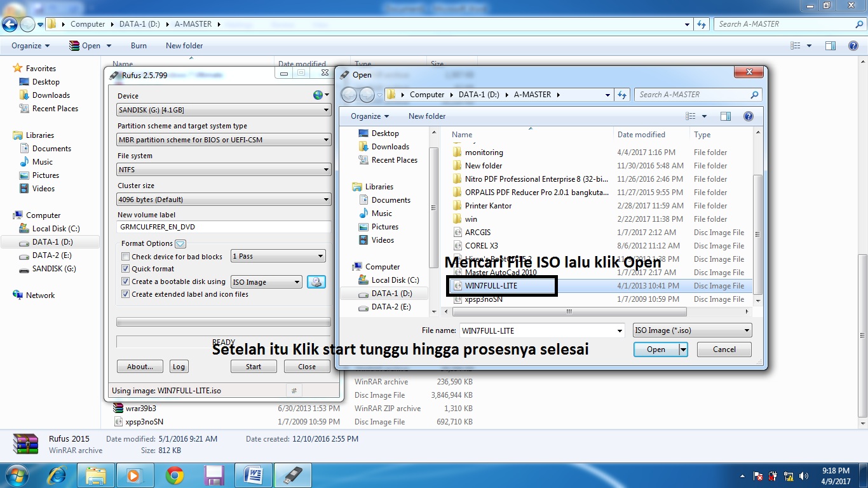This screenshot has width=868, height=488.
Task: Click the ARCGIS disc image file icon
Action: coord(457,233)
